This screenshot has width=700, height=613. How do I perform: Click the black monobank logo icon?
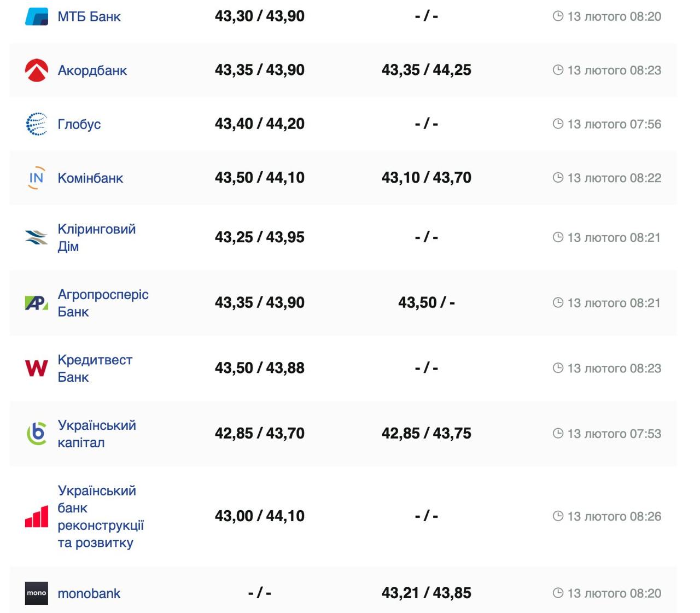pos(37,593)
